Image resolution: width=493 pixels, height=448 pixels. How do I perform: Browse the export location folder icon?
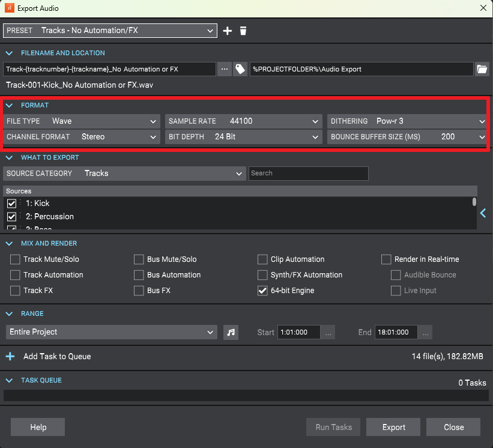coord(482,69)
